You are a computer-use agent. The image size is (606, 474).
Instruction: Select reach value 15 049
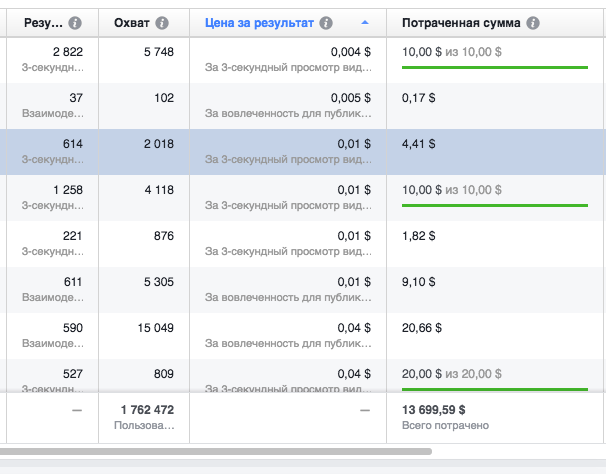(x=156, y=328)
